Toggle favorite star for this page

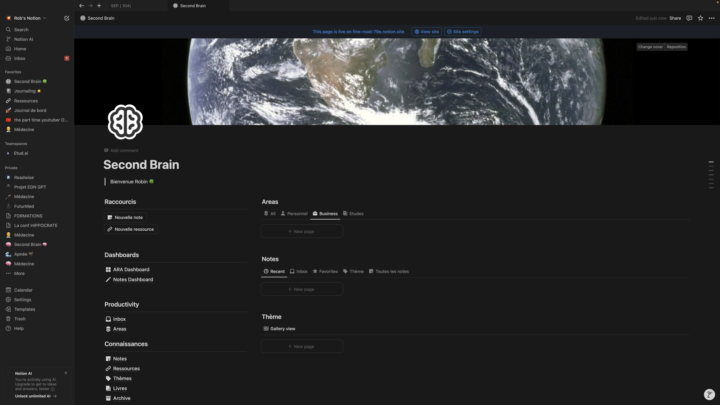(x=700, y=18)
